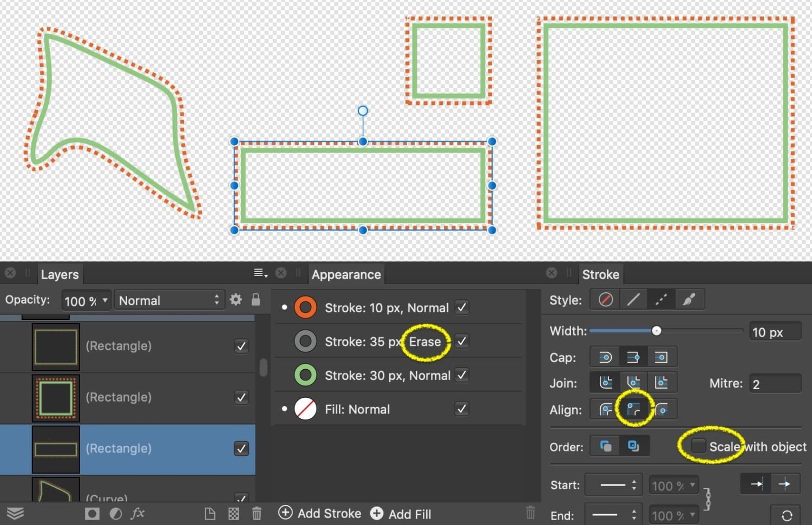Pick the round cap option

605,357
